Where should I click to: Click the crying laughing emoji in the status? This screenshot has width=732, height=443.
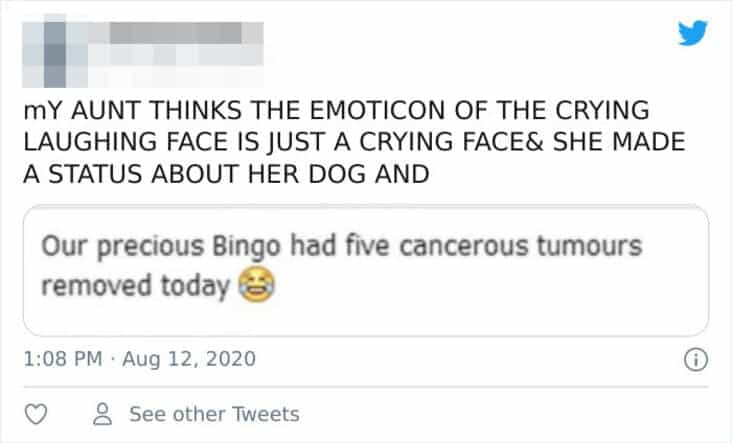(256, 287)
